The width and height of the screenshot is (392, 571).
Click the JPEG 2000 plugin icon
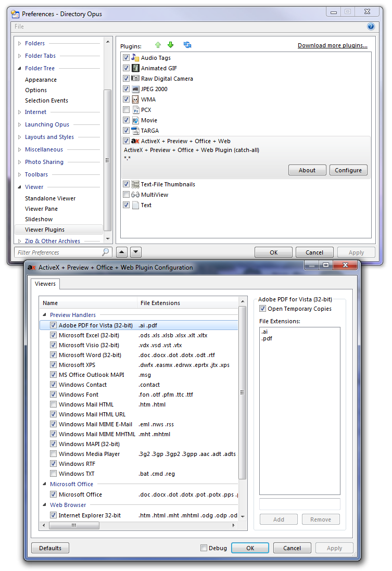135,89
